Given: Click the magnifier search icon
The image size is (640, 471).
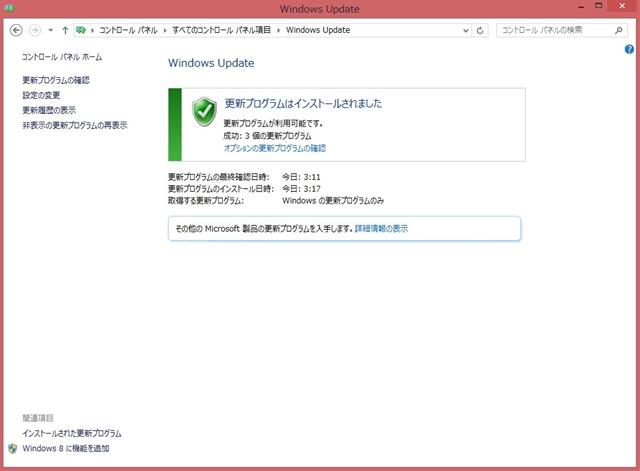Looking at the screenshot, I should (x=619, y=30).
